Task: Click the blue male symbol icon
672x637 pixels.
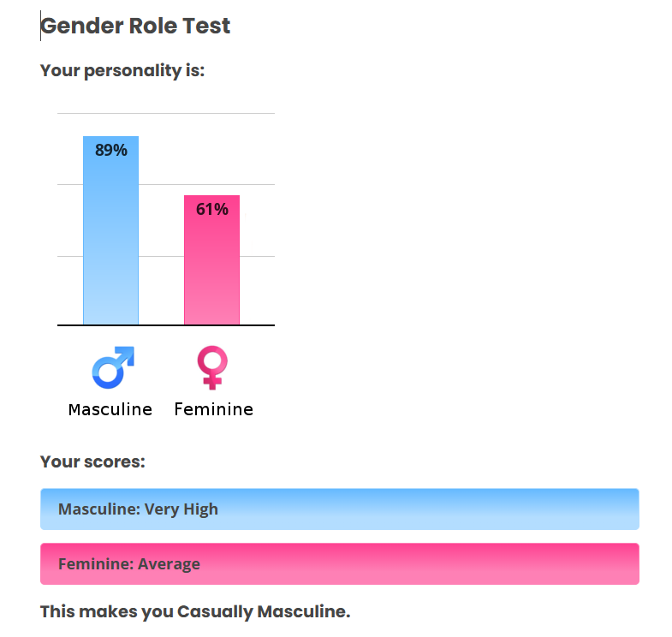Action: 113,367
